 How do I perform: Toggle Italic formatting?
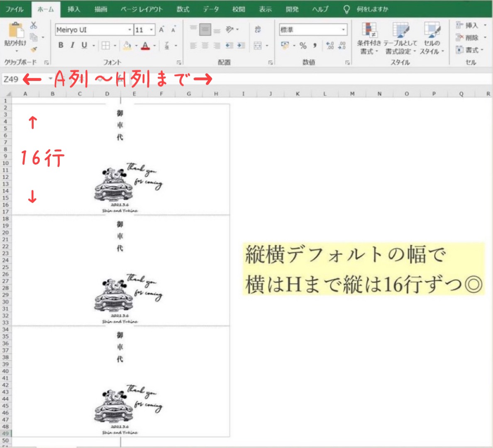pyautogui.click(x=72, y=46)
